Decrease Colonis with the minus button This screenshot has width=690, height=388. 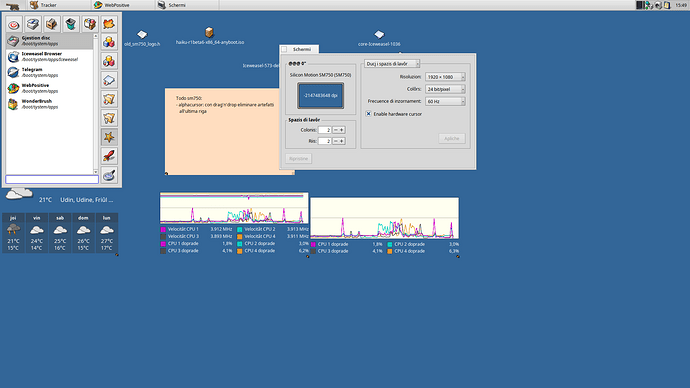click(336, 130)
